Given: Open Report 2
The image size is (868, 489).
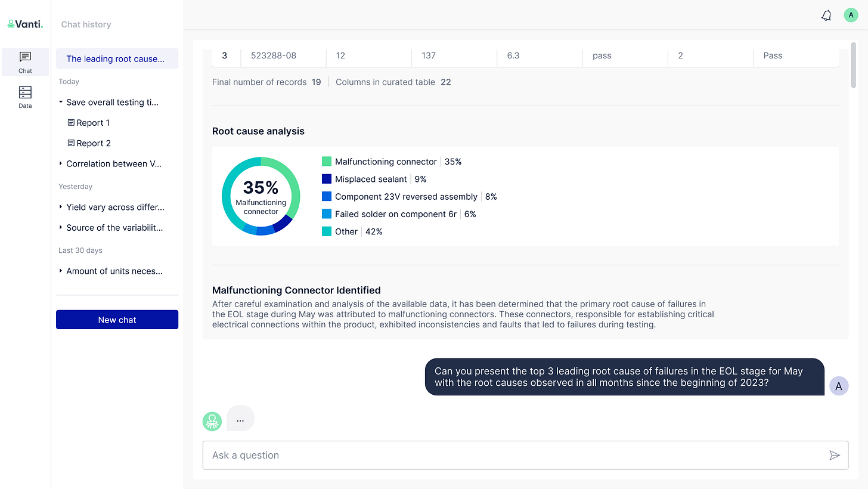Looking at the screenshot, I should (94, 143).
